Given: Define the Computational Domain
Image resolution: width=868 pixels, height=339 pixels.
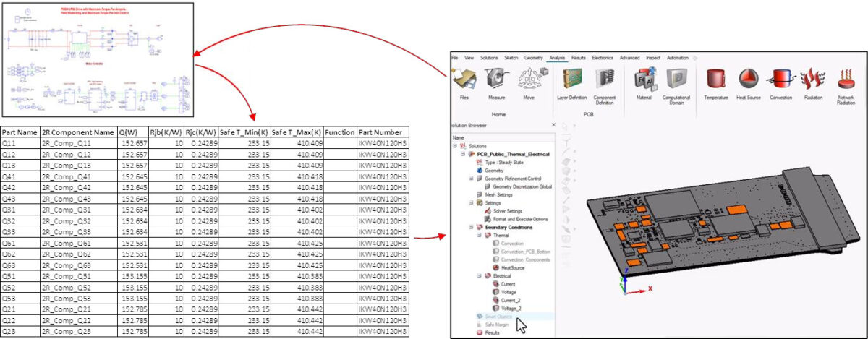Looking at the screenshot, I should [677, 81].
